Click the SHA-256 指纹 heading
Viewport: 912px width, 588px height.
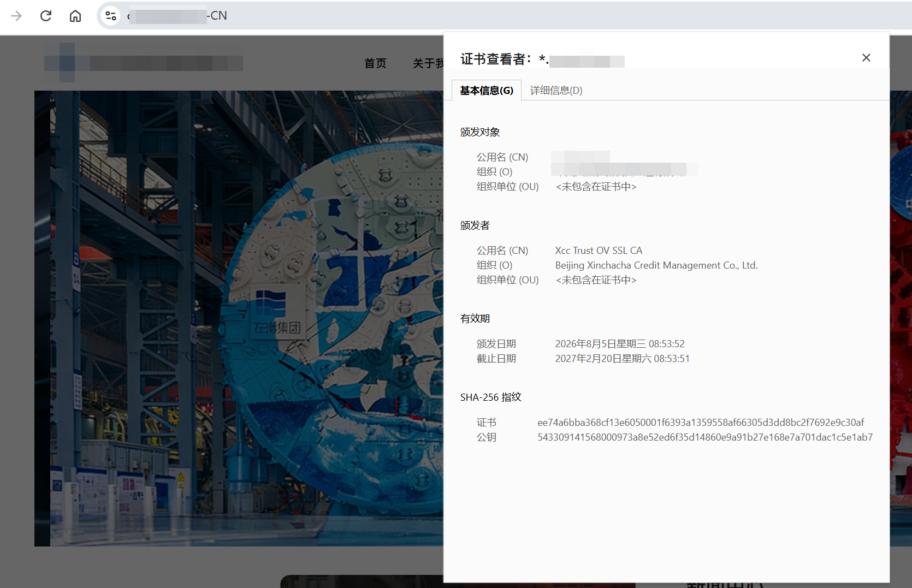coord(491,397)
